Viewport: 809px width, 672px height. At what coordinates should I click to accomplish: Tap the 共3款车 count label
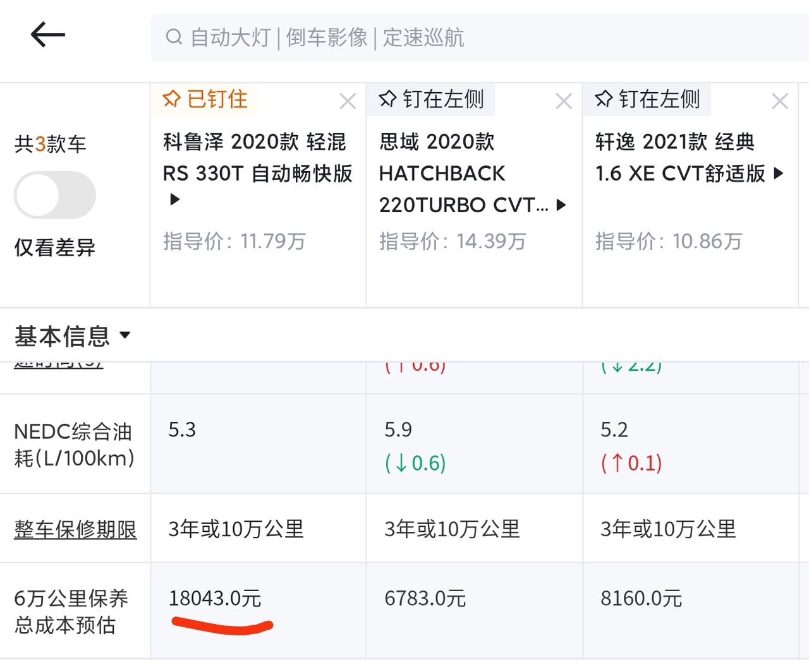(50, 145)
